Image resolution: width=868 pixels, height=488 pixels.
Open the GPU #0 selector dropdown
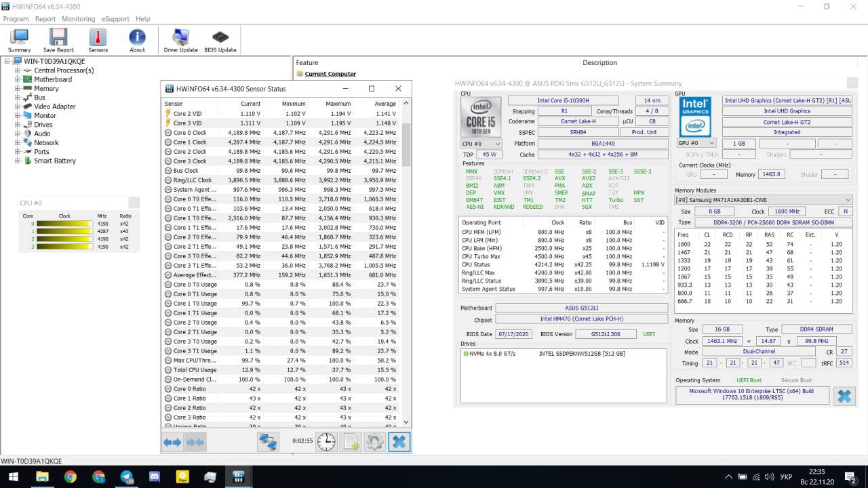click(x=696, y=144)
